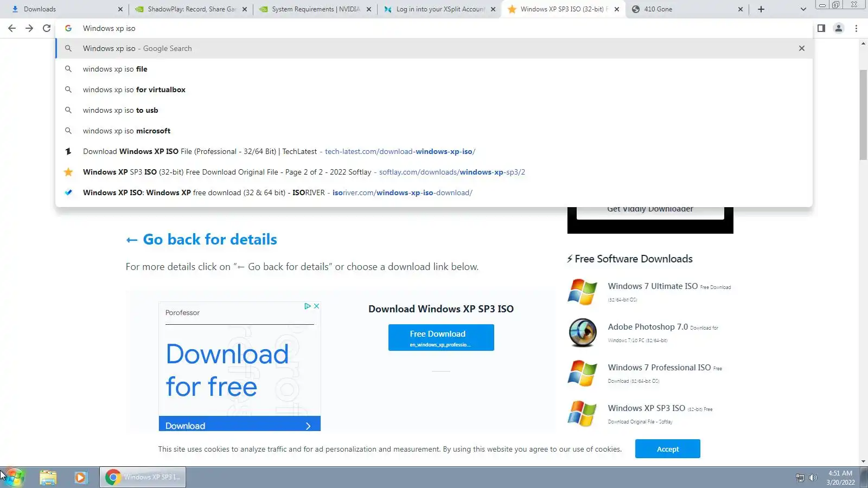This screenshot has width=868, height=488.
Task: Close the ShadowPlay tab
Action: click(x=245, y=9)
